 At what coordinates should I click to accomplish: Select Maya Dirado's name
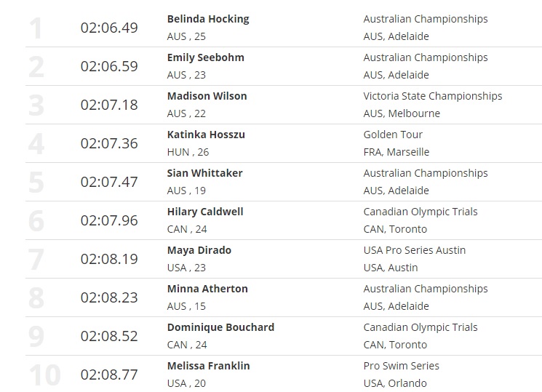(199, 250)
